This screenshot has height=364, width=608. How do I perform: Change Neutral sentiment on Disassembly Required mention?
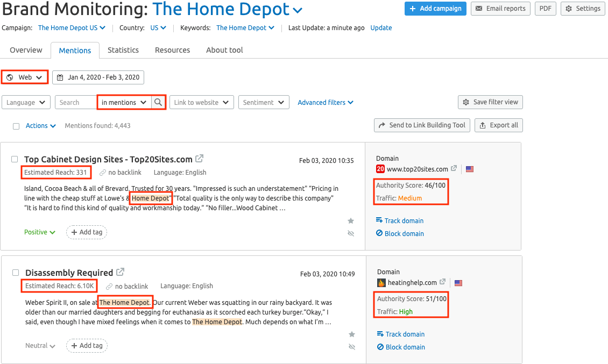pyautogui.click(x=40, y=345)
